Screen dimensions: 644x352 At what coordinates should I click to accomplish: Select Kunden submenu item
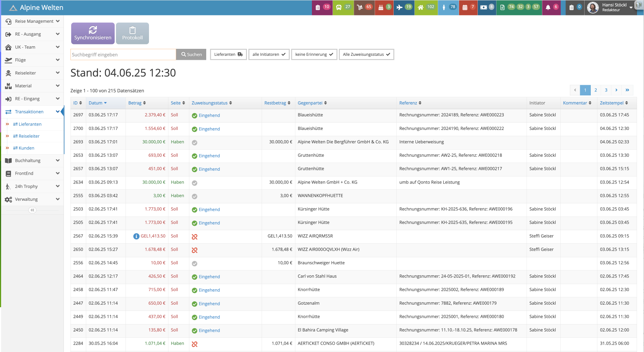[26, 148]
